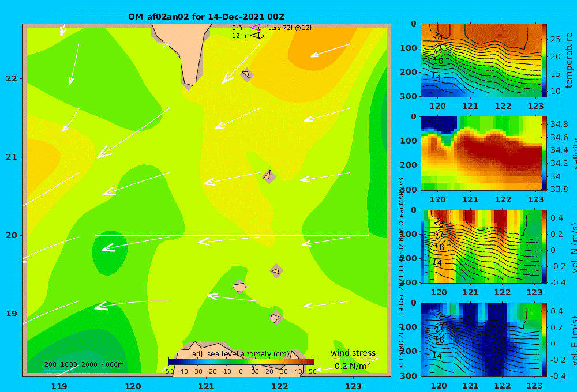This screenshot has height=392, width=577.
Task: Click the 'wind stress' label
Action: click(x=353, y=353)
